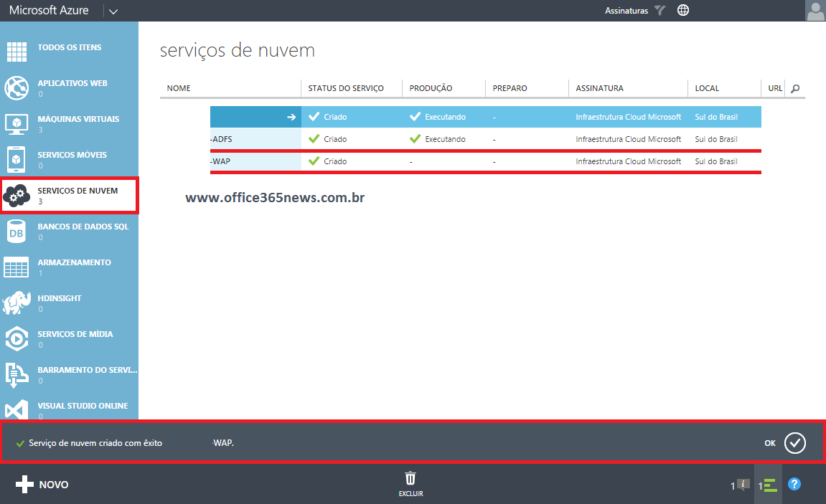Image resolution: width=826 pixels, height=504 pixels.
Task: Select Visual Studio Online menu label
Action: tap(83, 406)
